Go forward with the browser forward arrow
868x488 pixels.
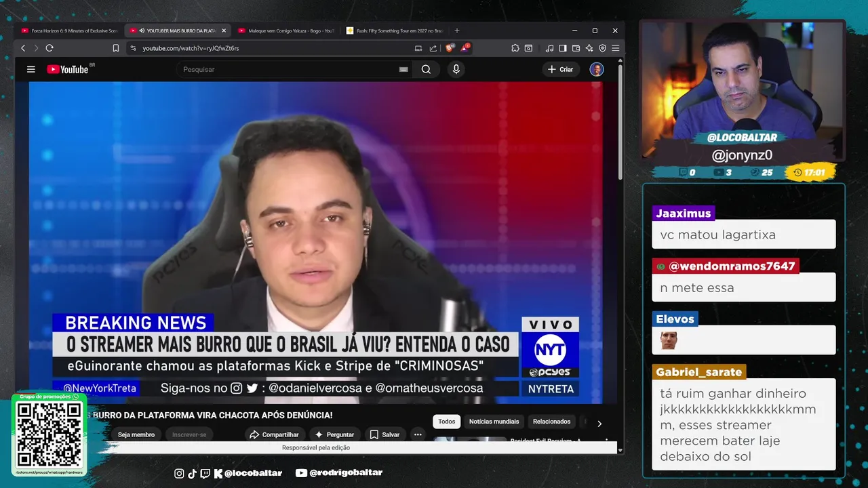tap(36, 48)
